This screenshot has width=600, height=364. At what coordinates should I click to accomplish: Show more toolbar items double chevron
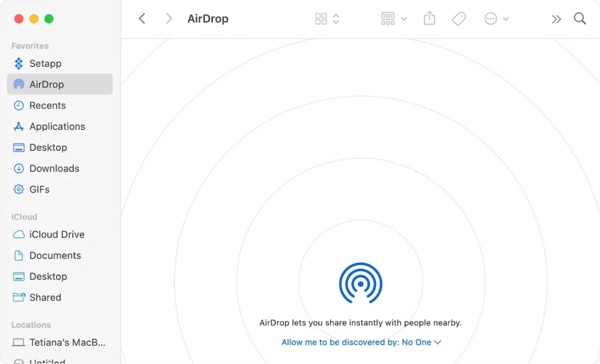click(x=556, y=19)
